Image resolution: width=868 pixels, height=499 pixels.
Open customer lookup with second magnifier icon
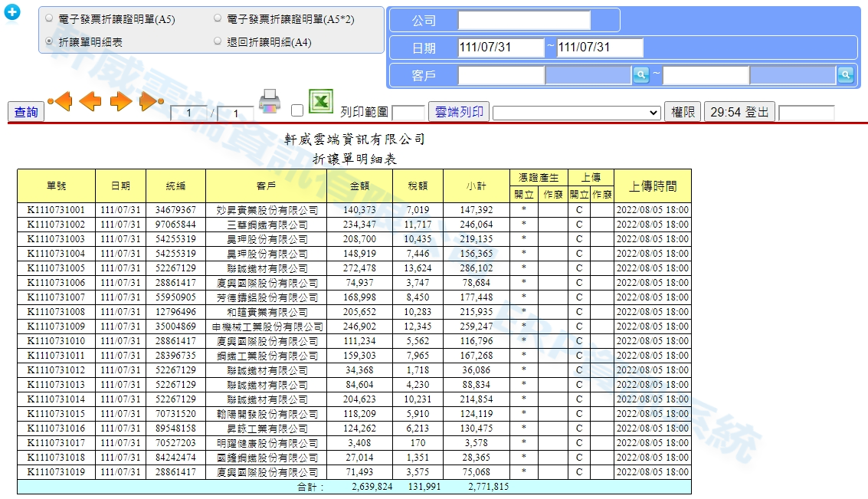click(x=845, y=75)
